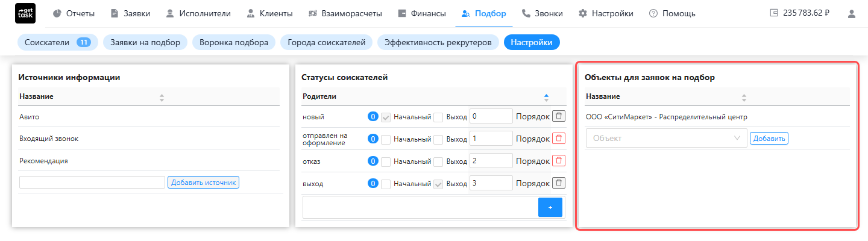Switch to Соискатели tab

58,42
